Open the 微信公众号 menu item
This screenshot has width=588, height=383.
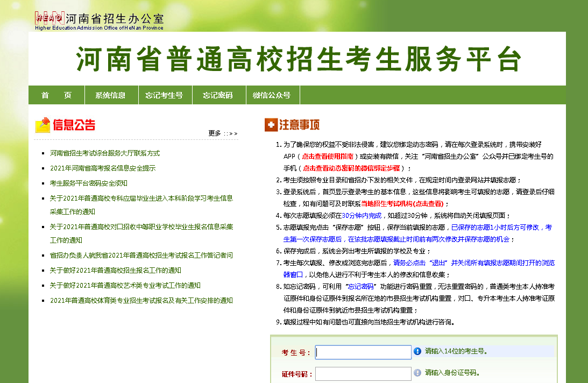[x=272, y=95]
